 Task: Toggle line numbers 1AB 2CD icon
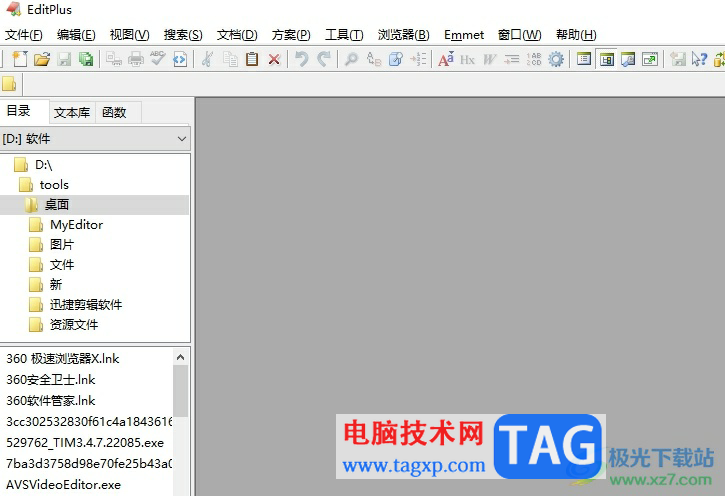coord(534,59)
